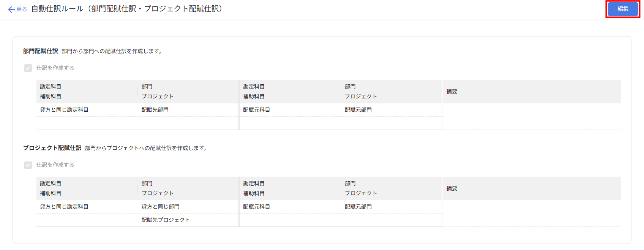The image size is (644, 250).
Task: Click 配賦元部門 cell in 部門配賦仕訳 table
Action: click(358, 110)
